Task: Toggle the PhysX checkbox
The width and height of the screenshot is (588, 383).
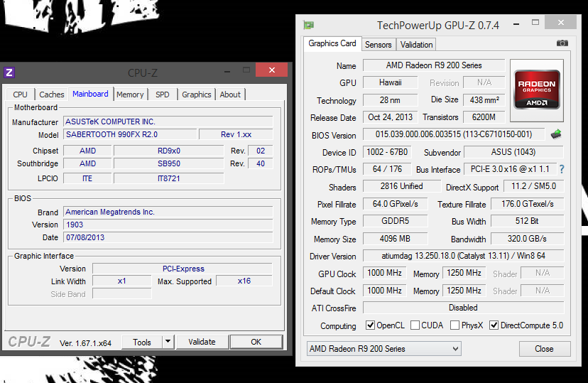Action: (454, 325)
